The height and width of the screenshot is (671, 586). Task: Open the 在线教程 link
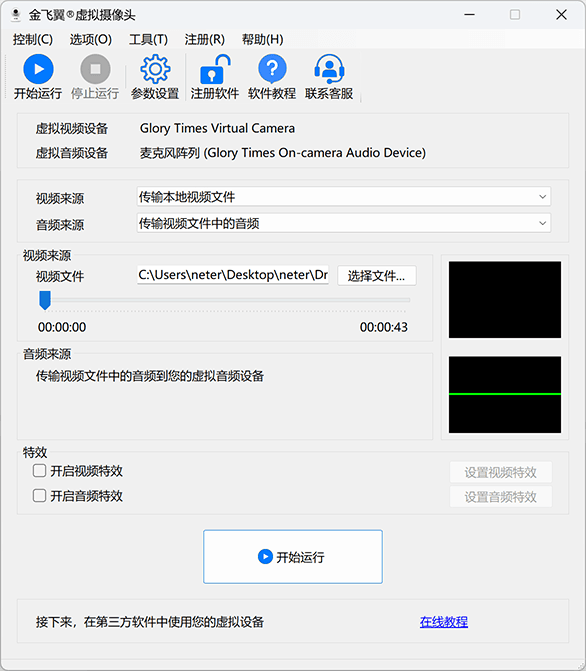tap(444, 622)
